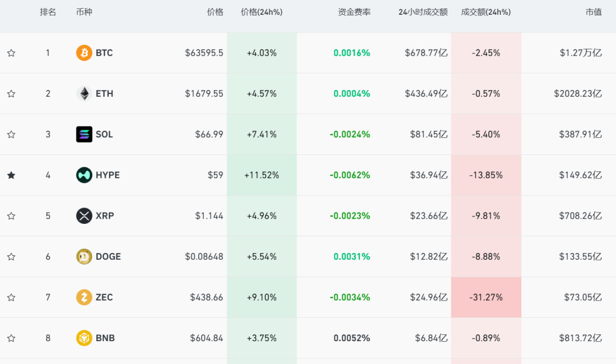This screenshot has height=364, width=616.
Task: Click 24h volume $436.49亿
Action: (426, 94)
